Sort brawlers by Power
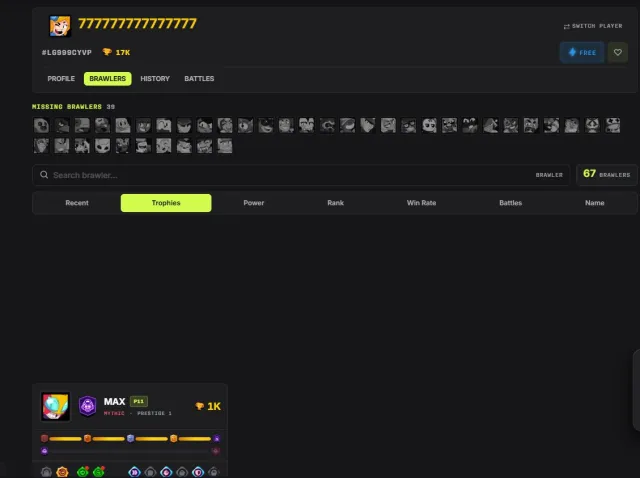 pyautogui.click(x=253, y=203)
